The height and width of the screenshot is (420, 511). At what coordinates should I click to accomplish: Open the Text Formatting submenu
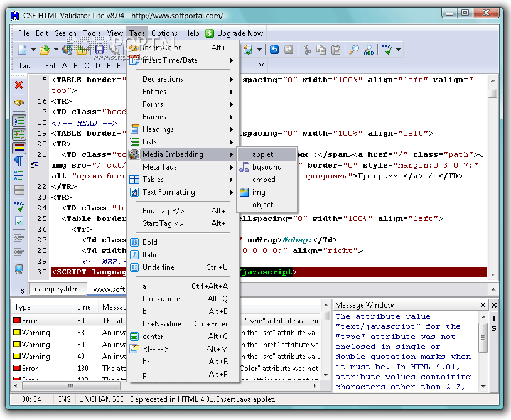(x=183, y=192)
